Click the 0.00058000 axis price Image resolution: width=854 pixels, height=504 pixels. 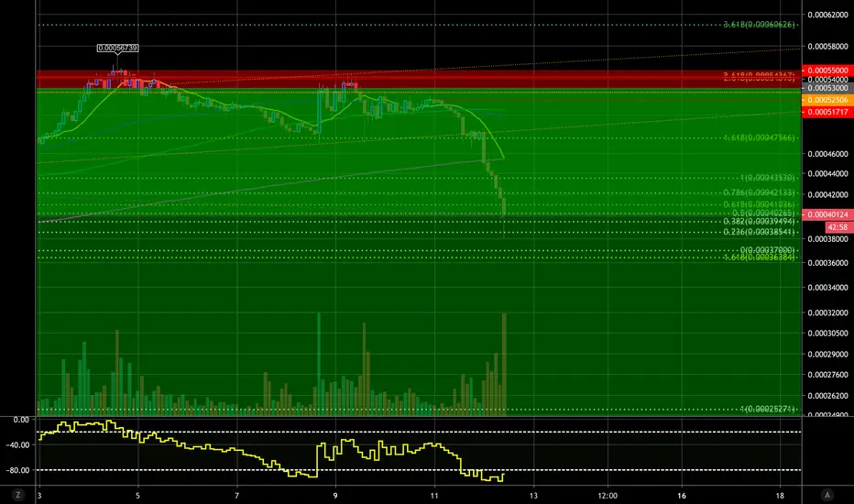pos(827,47)
